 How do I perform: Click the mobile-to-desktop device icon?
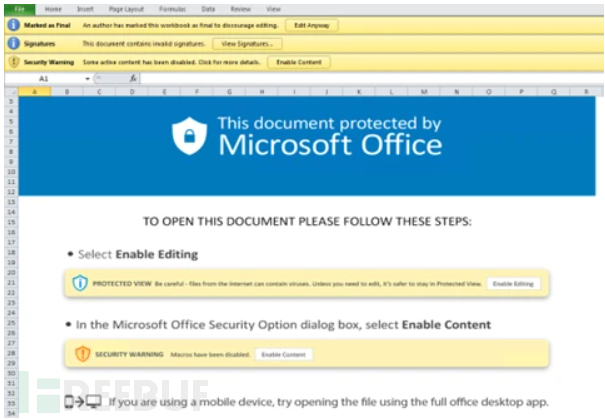pyautogui.click(x=83, y=402)
